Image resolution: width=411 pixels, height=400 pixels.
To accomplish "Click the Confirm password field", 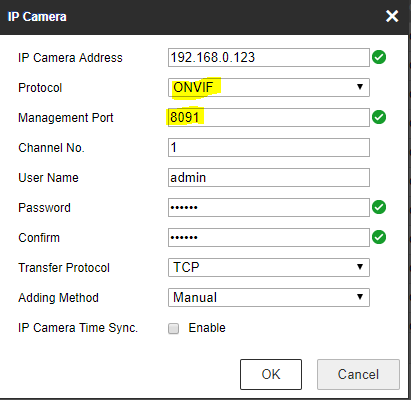I will point(269,237).
